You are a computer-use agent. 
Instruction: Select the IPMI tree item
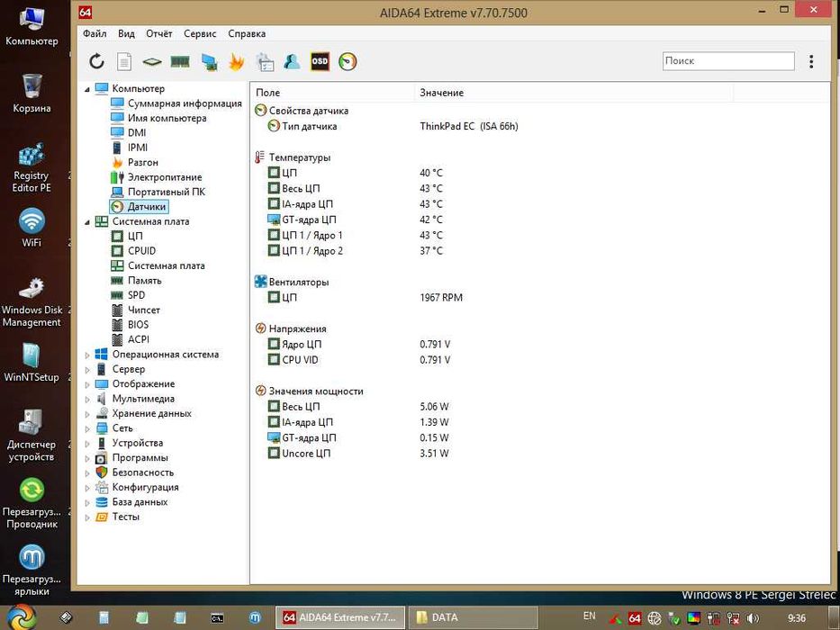tap(138, 148)
